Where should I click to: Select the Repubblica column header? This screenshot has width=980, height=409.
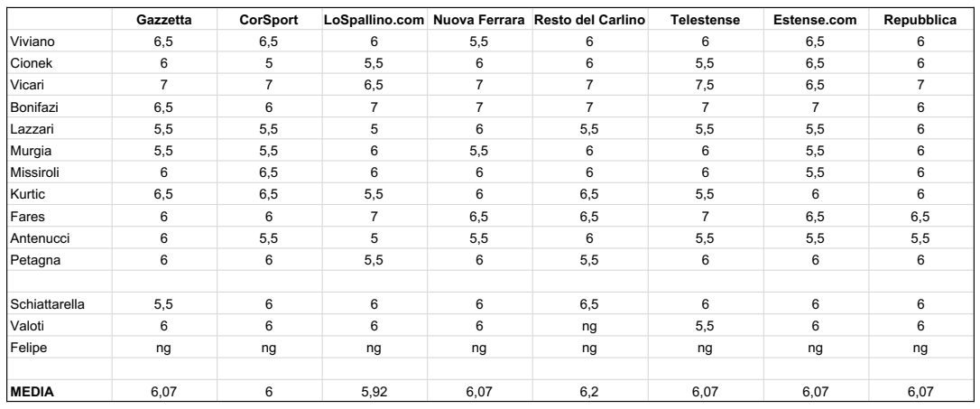920,20
